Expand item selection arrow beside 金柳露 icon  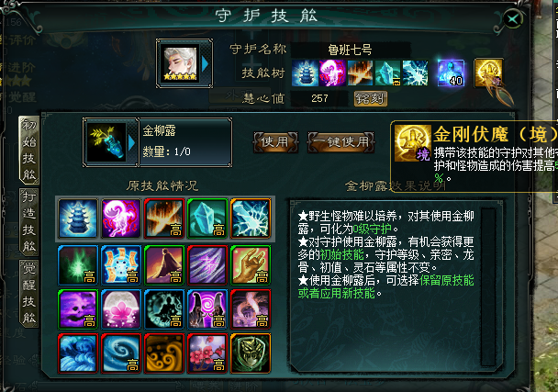click(131, 143)
